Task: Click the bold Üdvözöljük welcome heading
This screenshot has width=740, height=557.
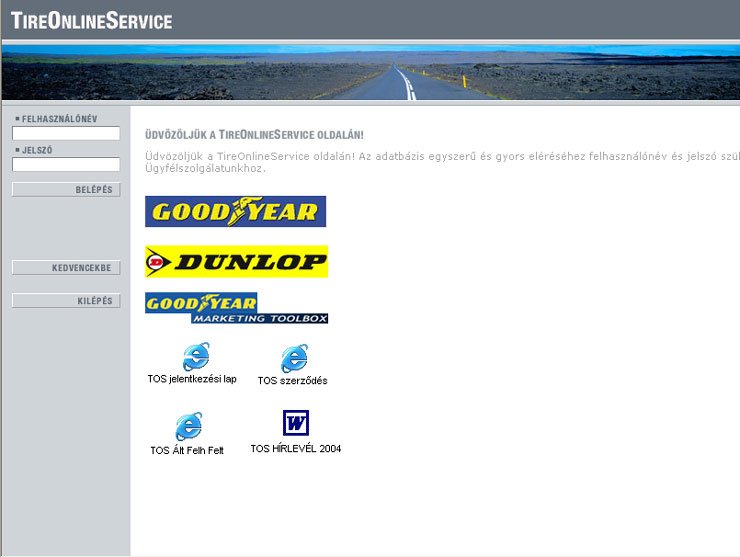Action: (x=254, y=134)
